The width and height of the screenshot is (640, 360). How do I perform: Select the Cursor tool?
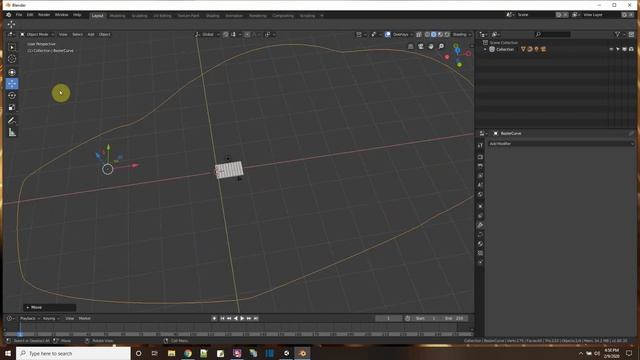pos(12,59)
